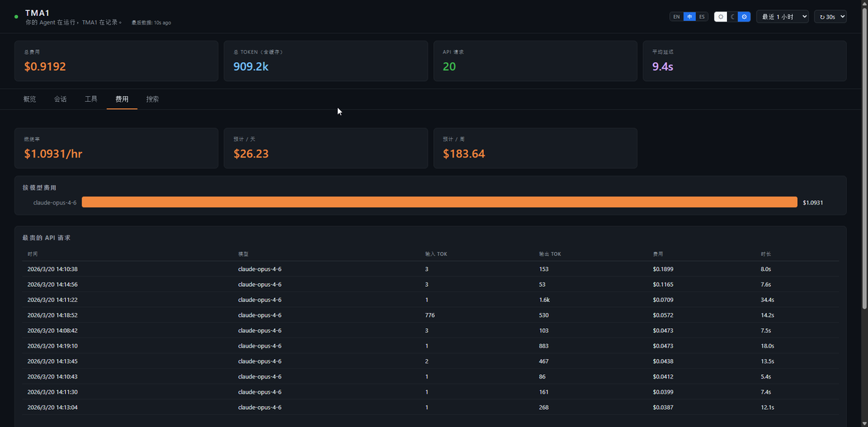
Task: Click the duration cell 18.0s
Action: coord(767,346)
